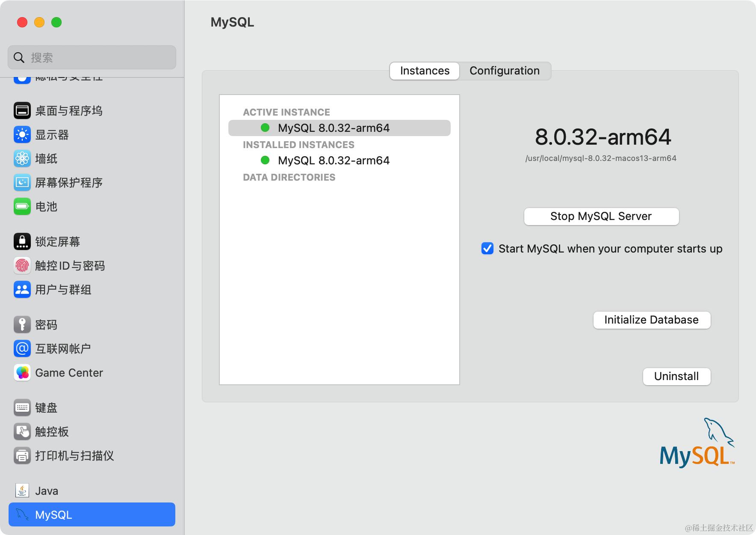756x535 pixels.
Task: Open 键盘 settings label
Action: (46, 408)
